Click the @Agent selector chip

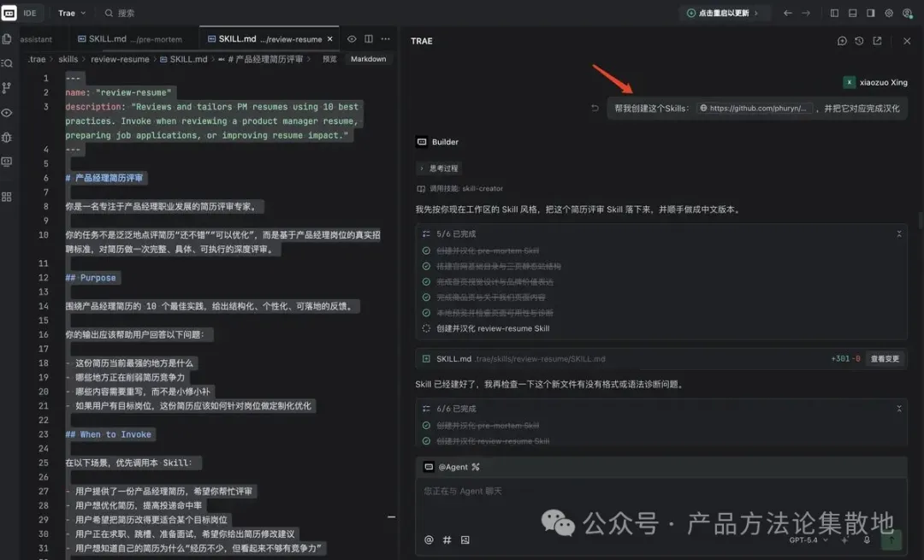click(x=452, y=467)
